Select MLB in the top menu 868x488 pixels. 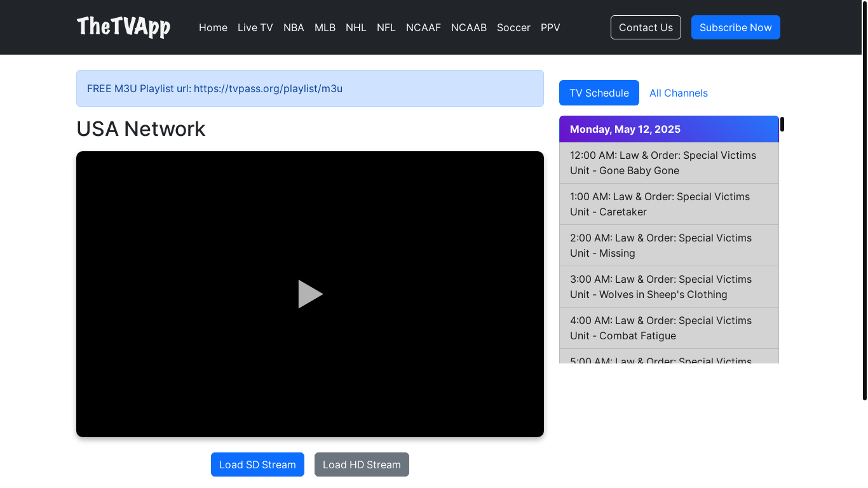point(325,27)
